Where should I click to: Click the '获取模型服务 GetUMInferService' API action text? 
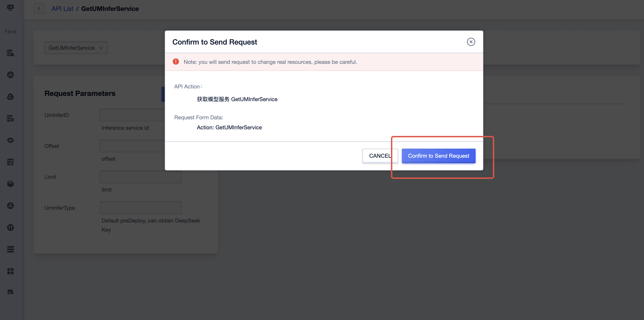pos(237,99)
